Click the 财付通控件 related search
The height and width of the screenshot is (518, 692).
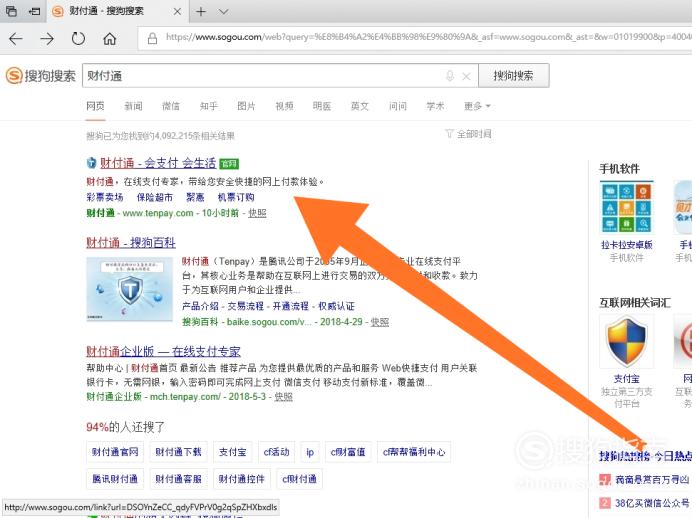pos(241,479)
